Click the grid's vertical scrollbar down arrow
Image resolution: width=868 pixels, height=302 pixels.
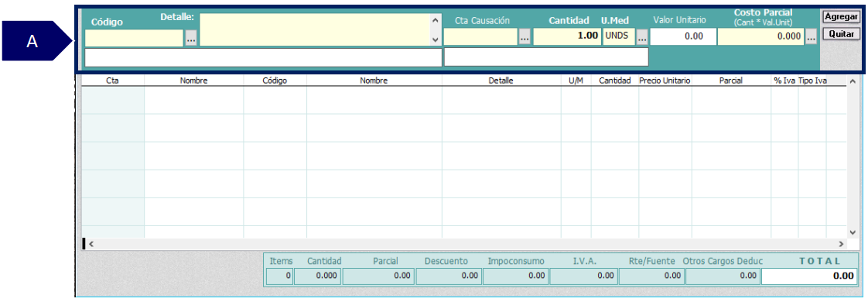pyautogui.click(x=852, y=232)
